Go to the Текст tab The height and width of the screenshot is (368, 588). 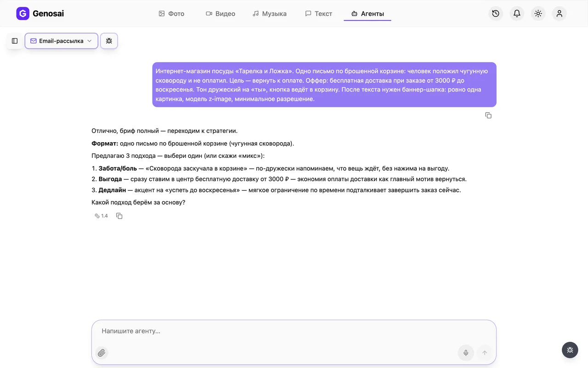point(319,14)
